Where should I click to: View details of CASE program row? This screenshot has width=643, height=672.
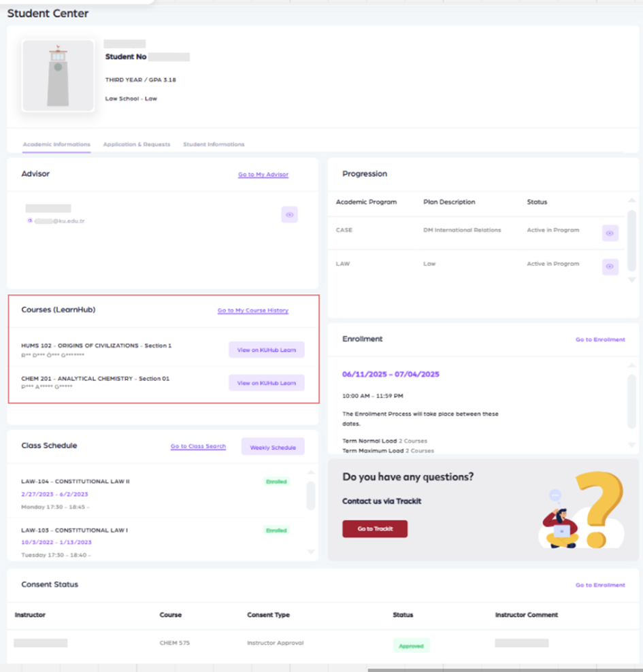[x=610, y=233]
